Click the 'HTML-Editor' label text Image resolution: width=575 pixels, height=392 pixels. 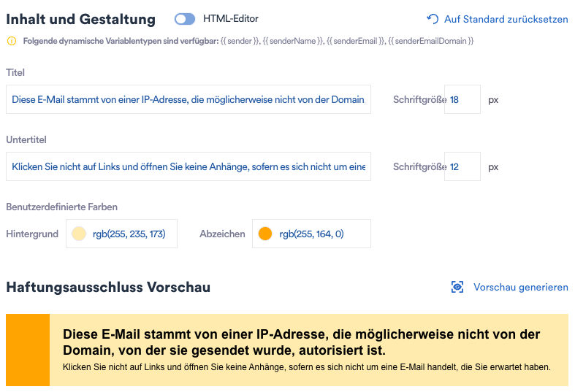pos(230,19)
